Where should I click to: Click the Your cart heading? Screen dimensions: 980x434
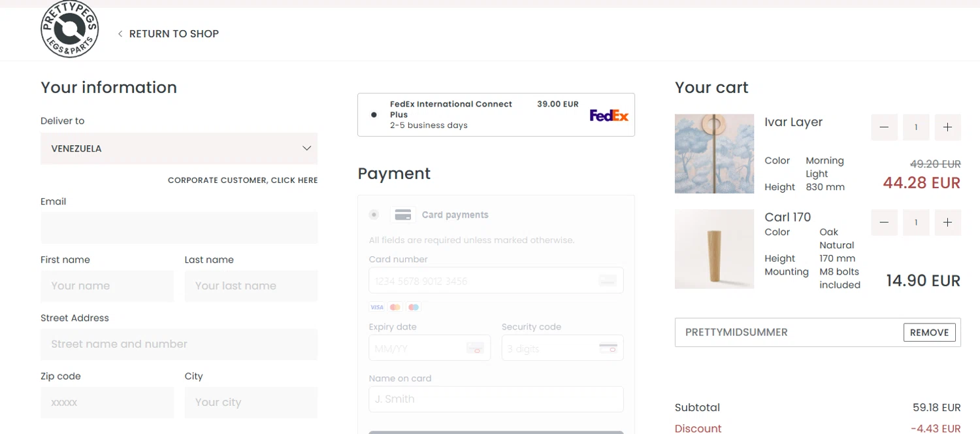[711, 88]
